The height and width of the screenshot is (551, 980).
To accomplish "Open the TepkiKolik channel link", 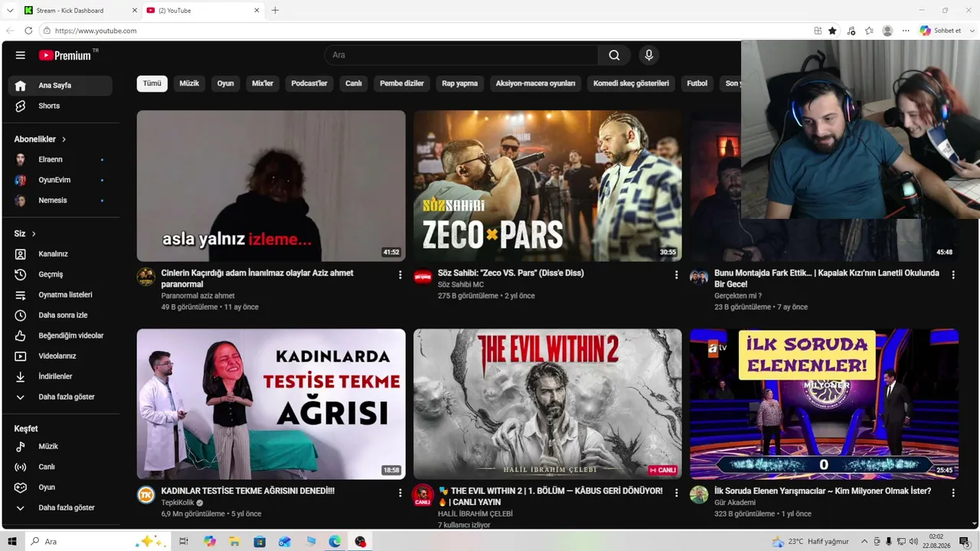I will point(178,503).
